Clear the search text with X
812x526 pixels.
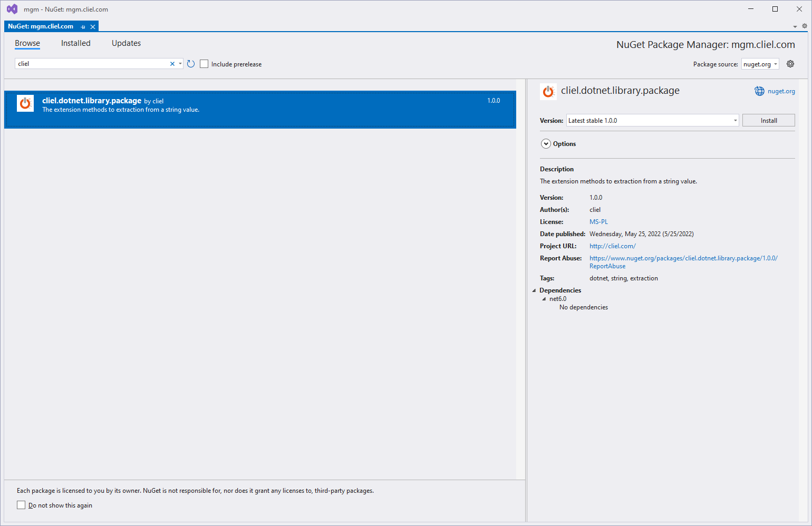pyautogui.click(x=172, y=64)
